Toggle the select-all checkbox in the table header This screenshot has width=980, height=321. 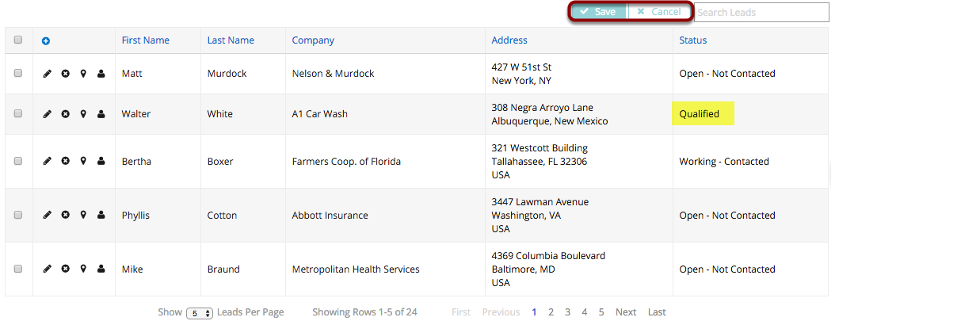(x=18, y=40)
